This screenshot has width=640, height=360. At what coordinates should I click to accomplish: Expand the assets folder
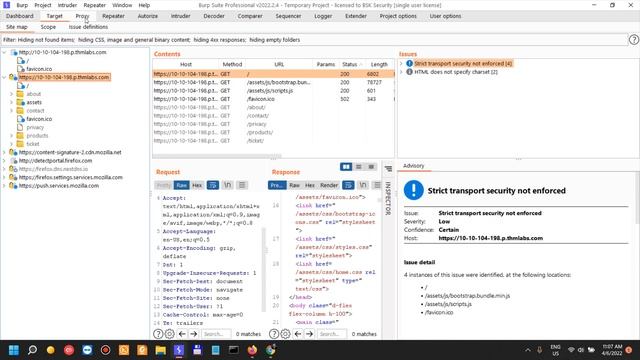coord(12,102)
